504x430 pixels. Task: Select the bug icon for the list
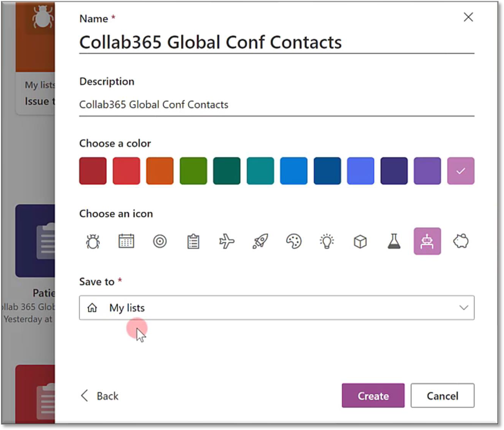[93, 241]
